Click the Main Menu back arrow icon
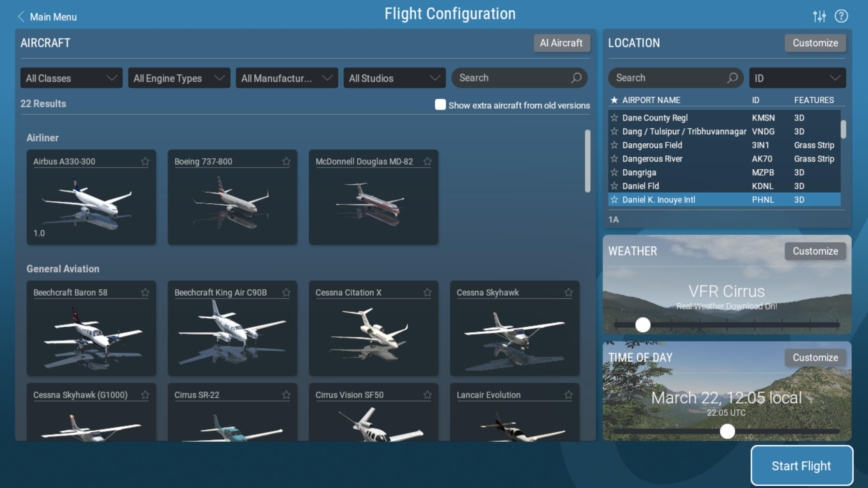868x488 pixels. (21, 16)
